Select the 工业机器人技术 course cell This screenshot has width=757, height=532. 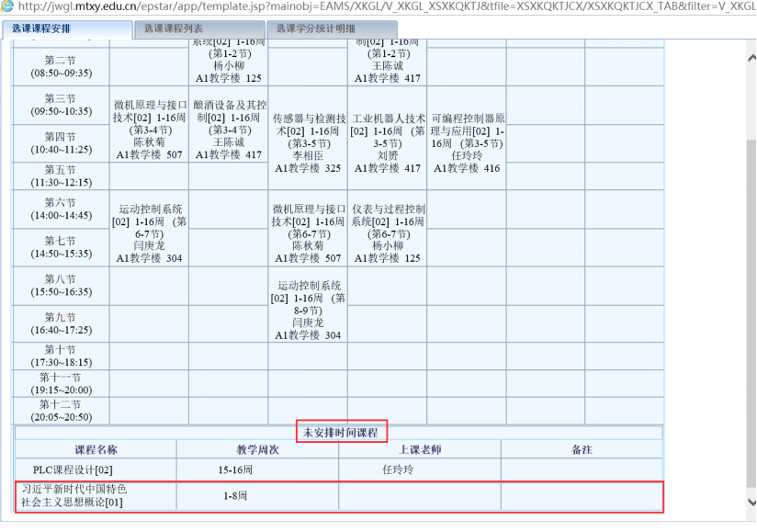point(387,143)
